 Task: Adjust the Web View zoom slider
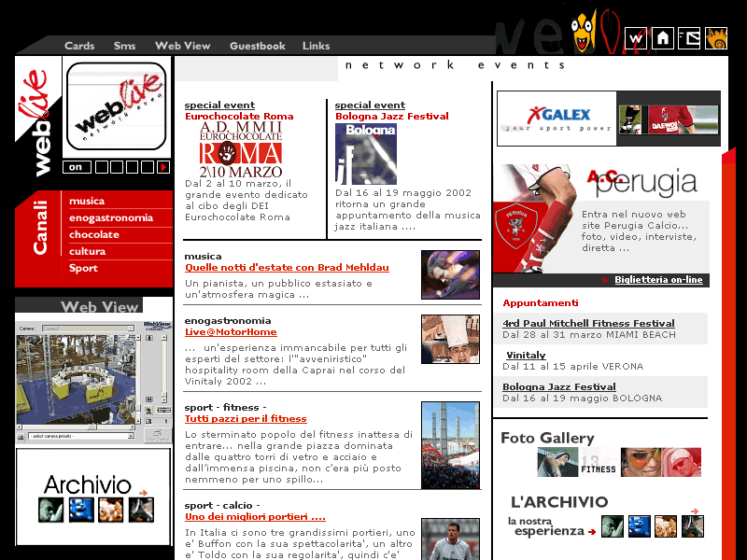tap(164, 369)
